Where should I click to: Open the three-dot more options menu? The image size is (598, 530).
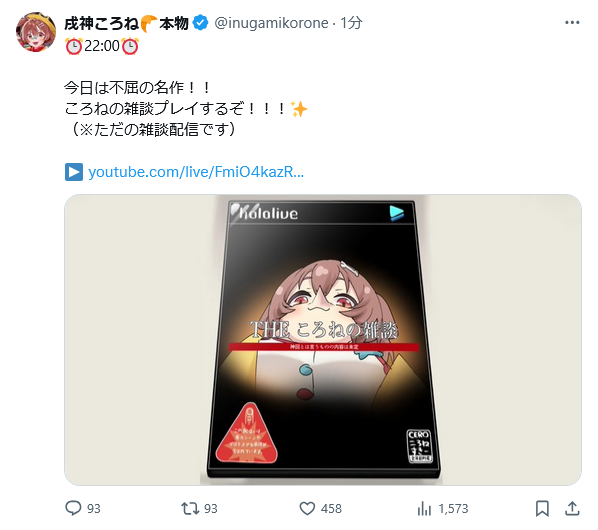[572, 23]
